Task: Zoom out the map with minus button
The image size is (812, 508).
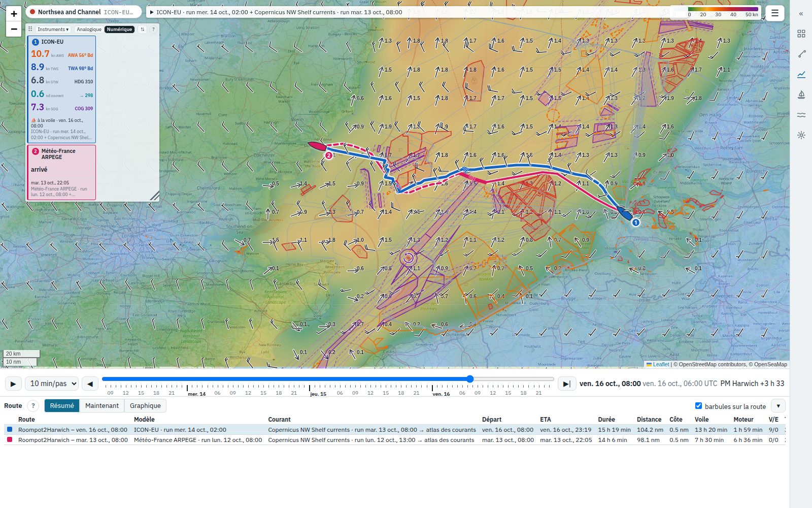Action: coord(14,29)
